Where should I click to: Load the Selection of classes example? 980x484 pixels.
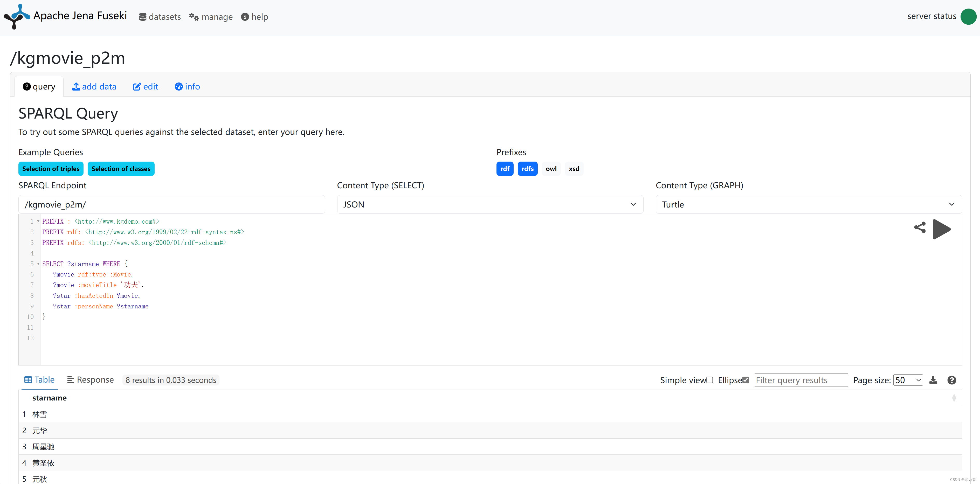[121, 169]
